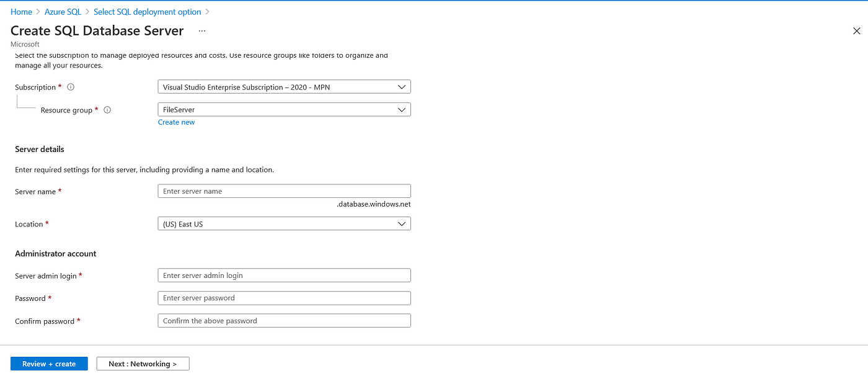Image resolution: width=868 pixels, height=381 pixels.
Task: Click the Resource group dropdown chevron
Action: pyautogui.click(x=403, y=109)
